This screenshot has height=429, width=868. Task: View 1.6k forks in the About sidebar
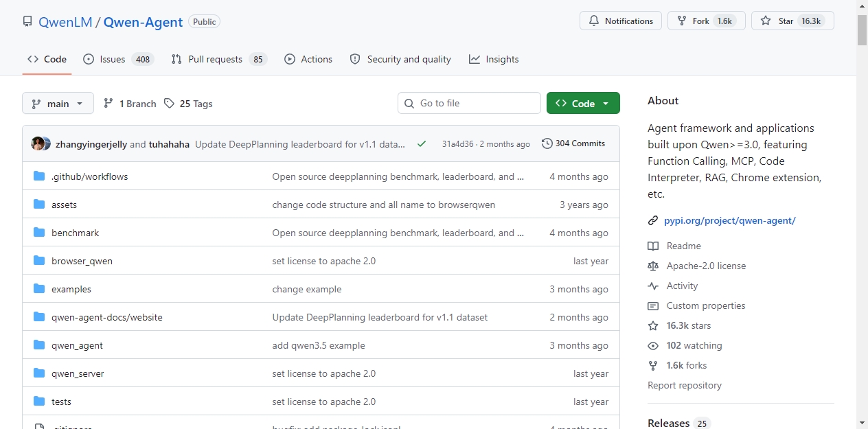click(686, 365)
